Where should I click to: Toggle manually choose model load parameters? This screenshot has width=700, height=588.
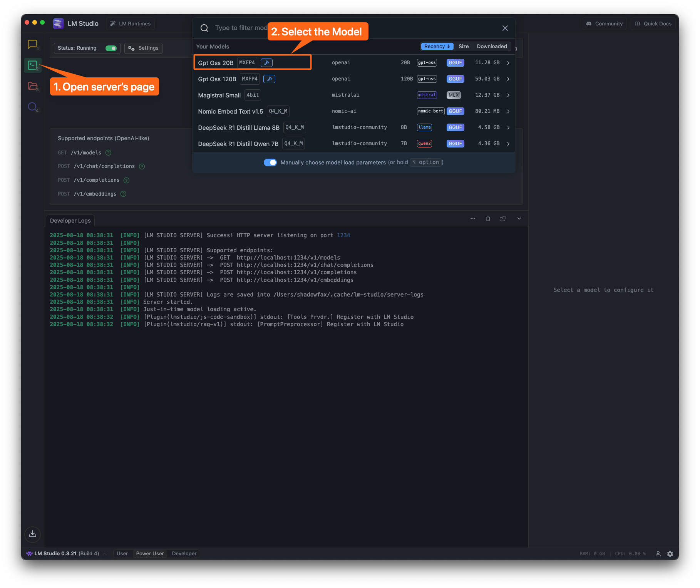click(x=270, y=162)
